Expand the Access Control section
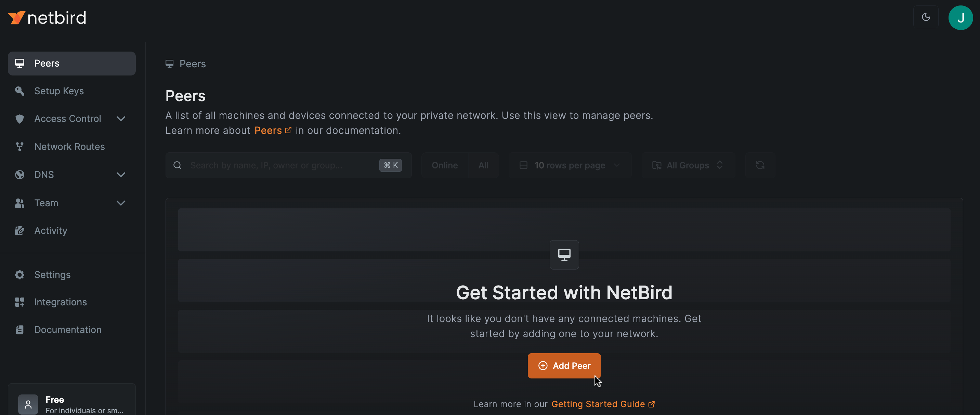The image size is (980, 415). coord(121,119)
